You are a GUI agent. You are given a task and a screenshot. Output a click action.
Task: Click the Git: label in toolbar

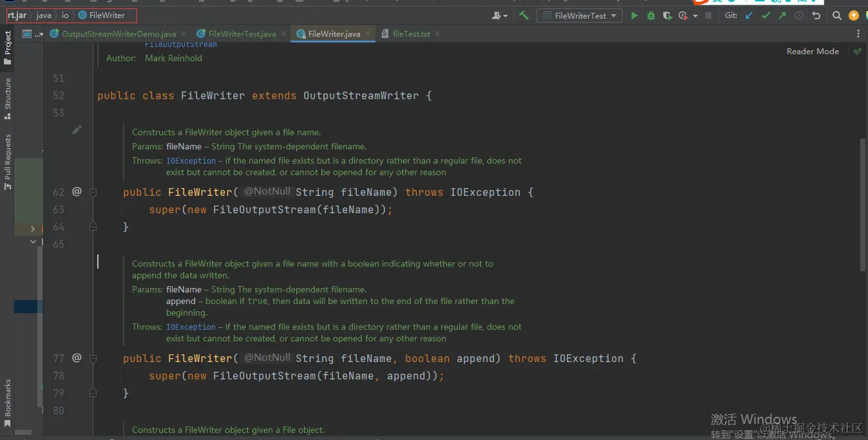[x=731, y=15]
